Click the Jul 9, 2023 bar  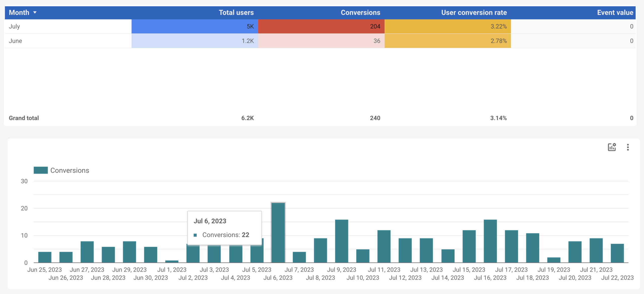click(341, 241)
